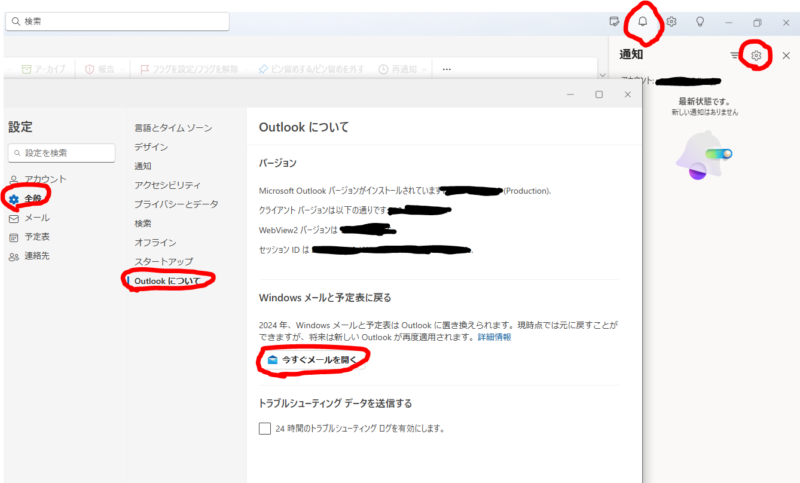
Task: Click the 再通知 snooze button
Action: click(x=397, y=69)
